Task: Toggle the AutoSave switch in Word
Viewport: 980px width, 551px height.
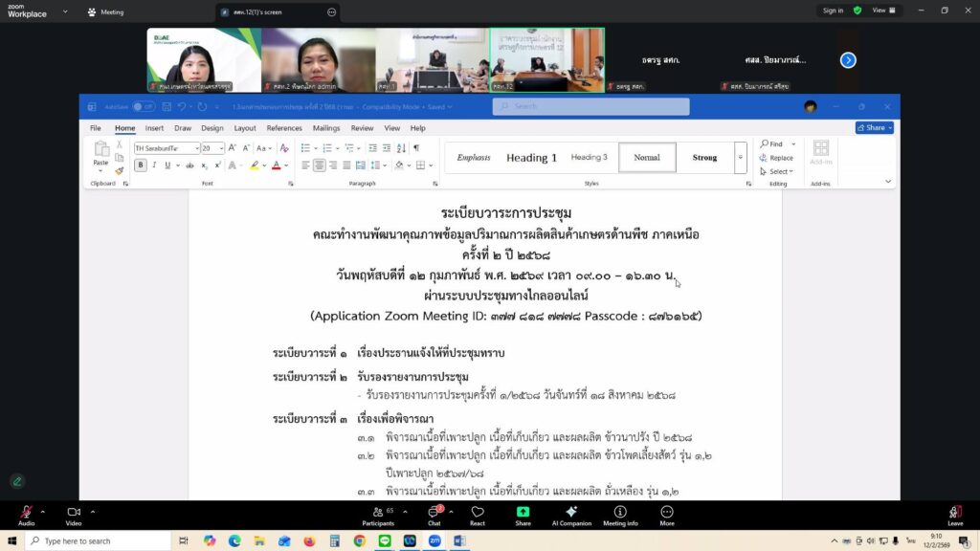Action: click(x=144, y=106)
